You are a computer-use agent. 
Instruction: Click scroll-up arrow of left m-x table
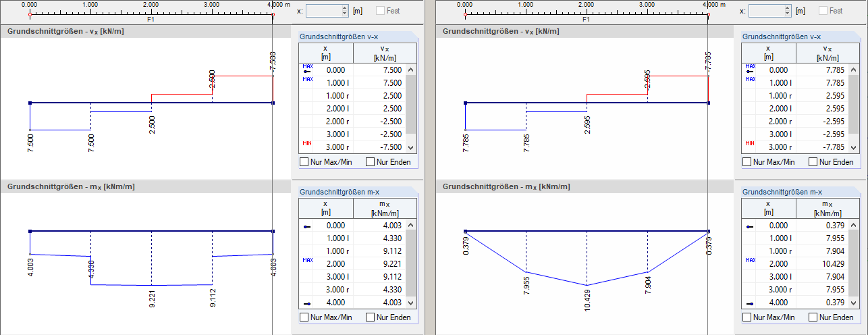click(x=411, y=225)
